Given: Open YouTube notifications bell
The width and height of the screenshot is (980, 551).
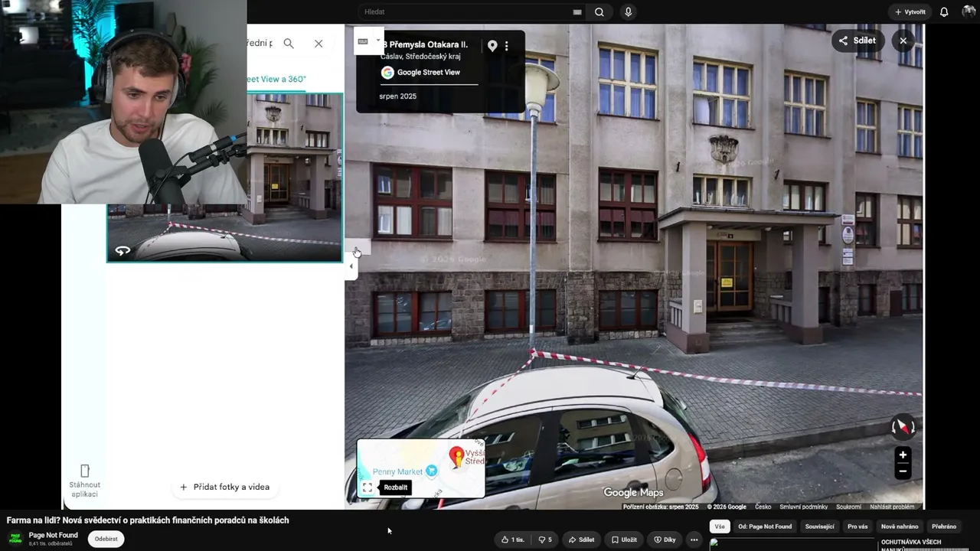Looking at the screenshot, I should 944,12.
